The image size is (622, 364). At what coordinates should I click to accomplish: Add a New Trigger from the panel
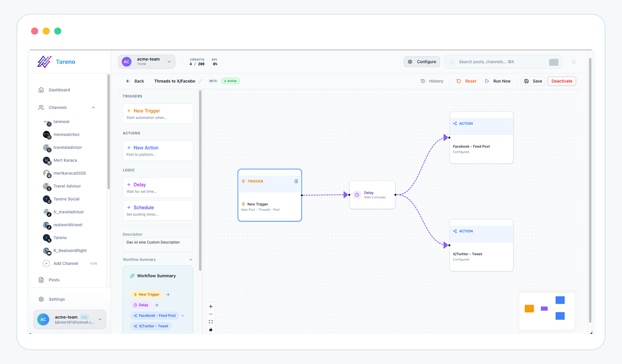point(158,114)
